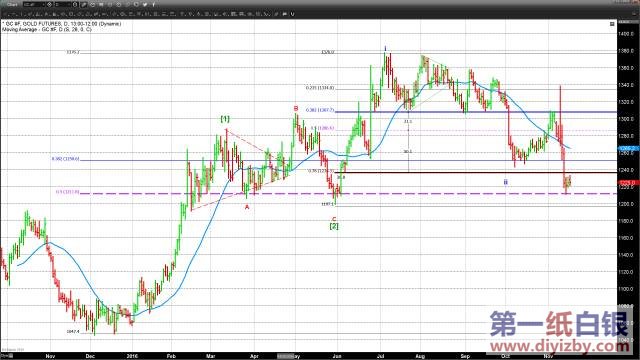Select the blue ii label near October
Screen dimensions: 640x360
(x=506, y=182)
